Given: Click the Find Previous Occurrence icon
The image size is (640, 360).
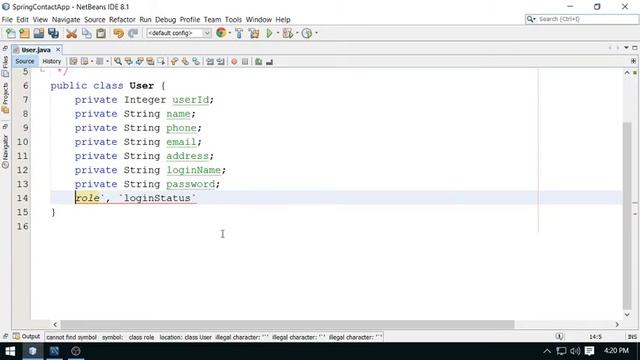Looking at the screenshot, I should pyautogui.click(x=129, y=62).
